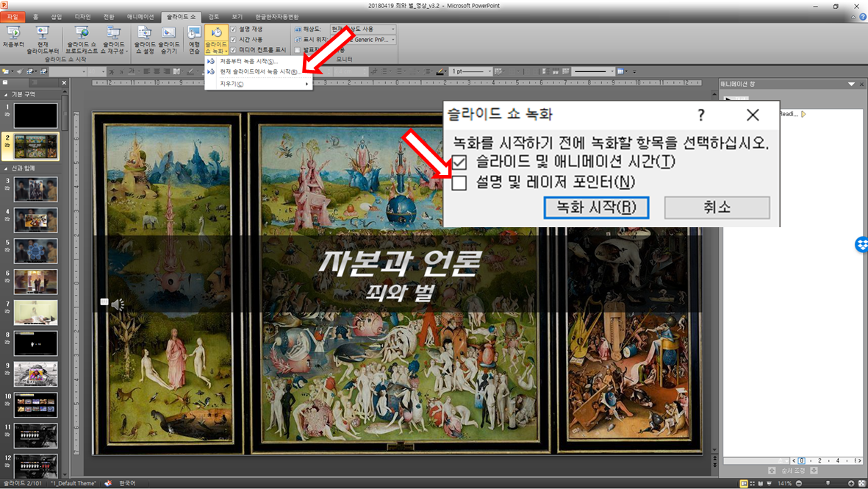
Task: Click pen color icon in toolbar
Action: [440, 71]
